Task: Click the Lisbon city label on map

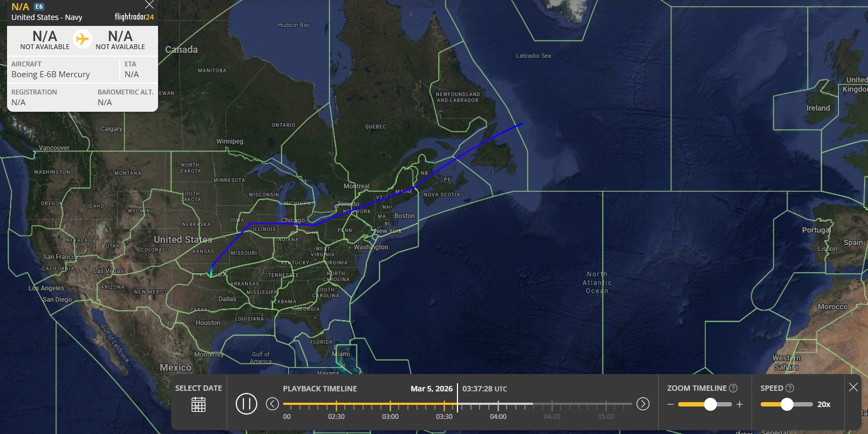Action: [828, 249]
